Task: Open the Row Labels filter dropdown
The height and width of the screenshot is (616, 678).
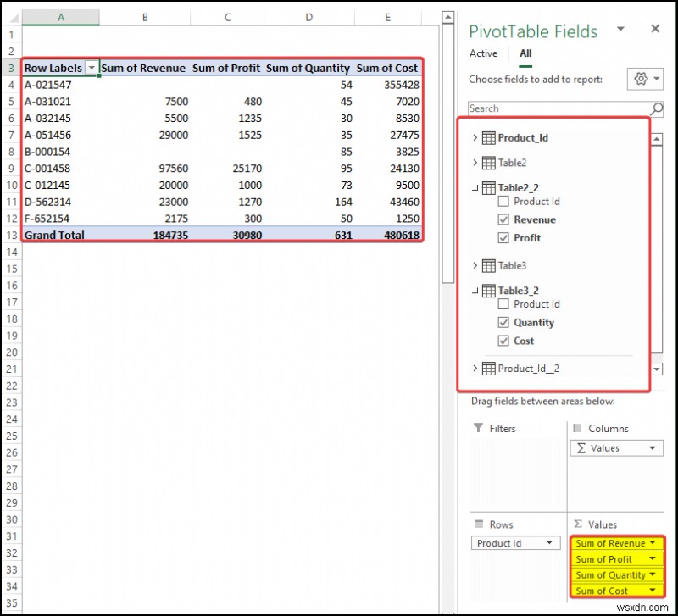Action: [x=91, y=67]
